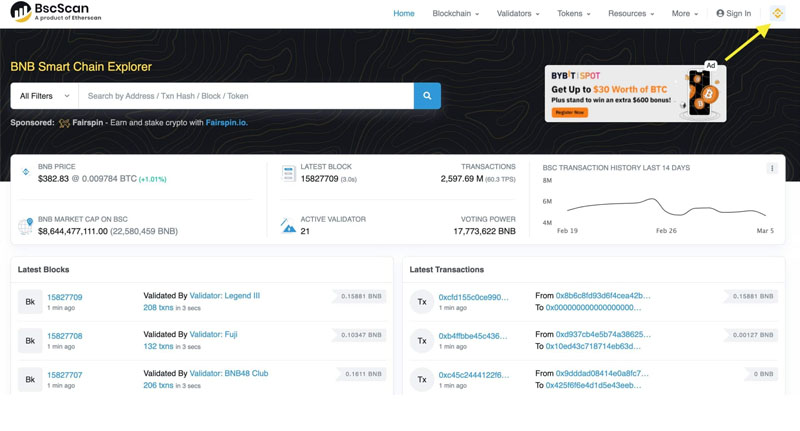Open To address 0x425f6f6e4d1d5e43eeb…
This screenshot has height=431, width=800.
coord(594,385)
